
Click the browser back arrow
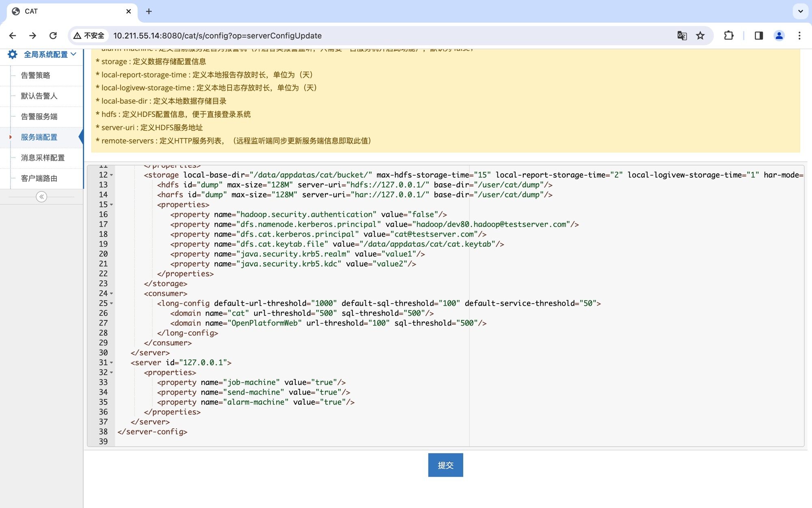[13, 36]
